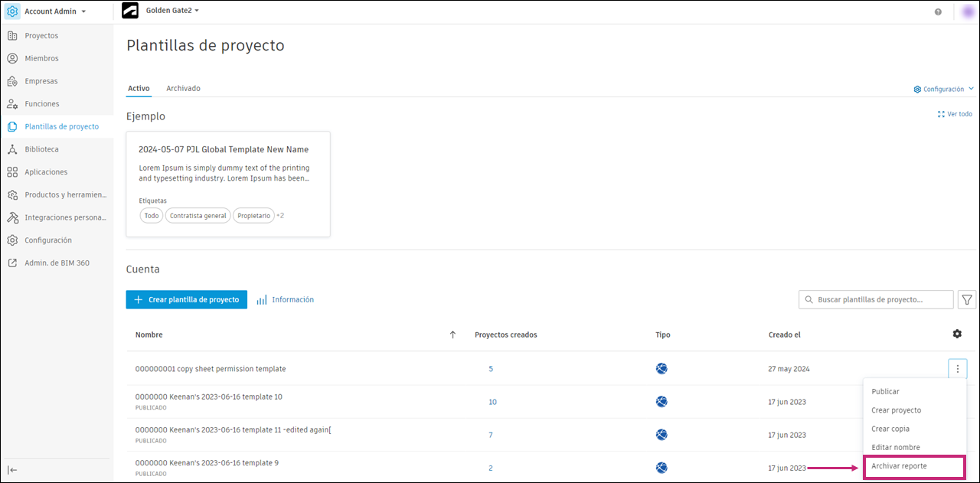Click the Información chart icon
The width and height of the screenshot is (980, 483).
[x=262, y=300]
